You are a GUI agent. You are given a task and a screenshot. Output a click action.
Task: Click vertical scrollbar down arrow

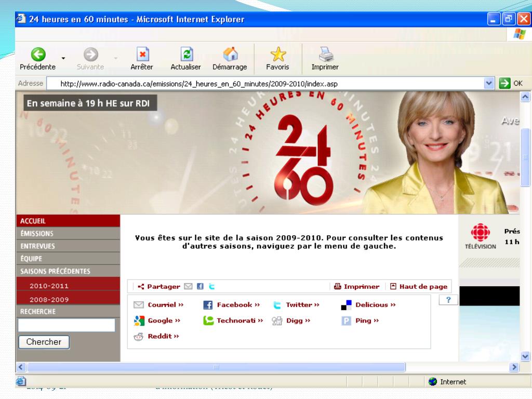tap(525, 356)
